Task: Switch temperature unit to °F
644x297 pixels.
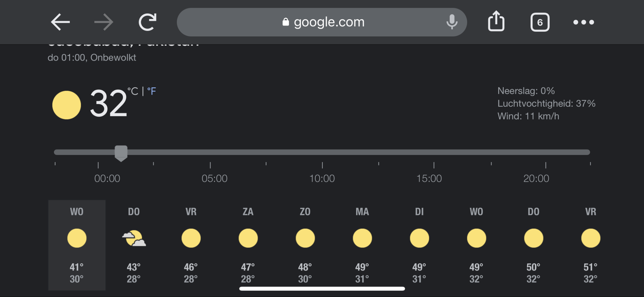Action: 152,91
